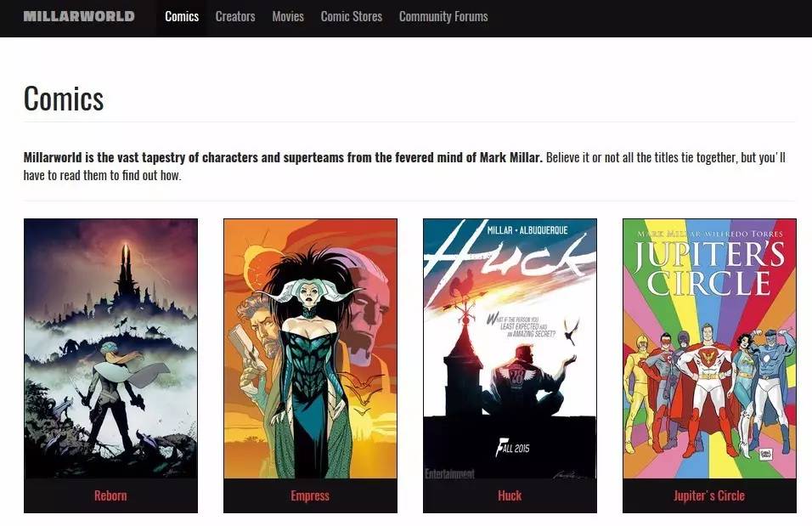This screenshot has height=526, width=812.
Task: Click the Huck comic cover image
Action: [x=510, y=348]
